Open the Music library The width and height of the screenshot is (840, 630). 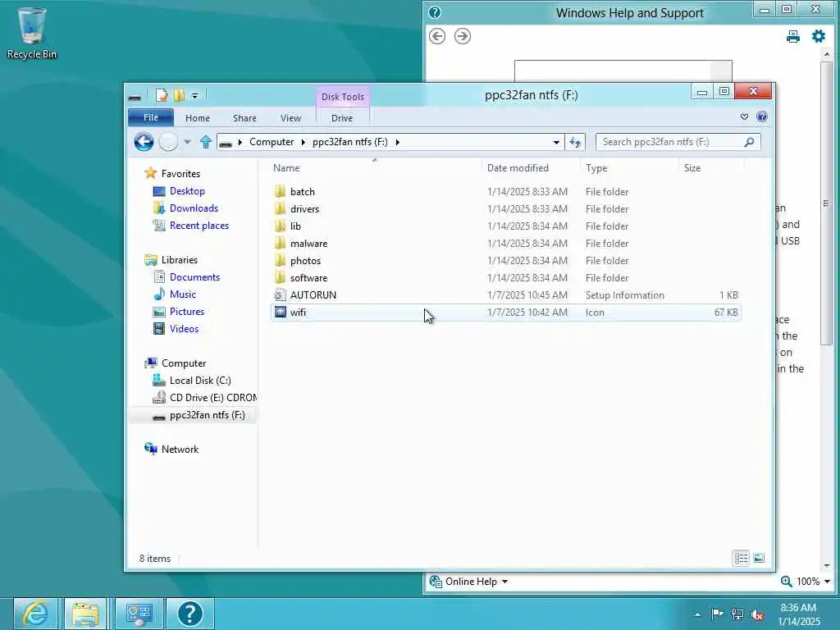183,294
